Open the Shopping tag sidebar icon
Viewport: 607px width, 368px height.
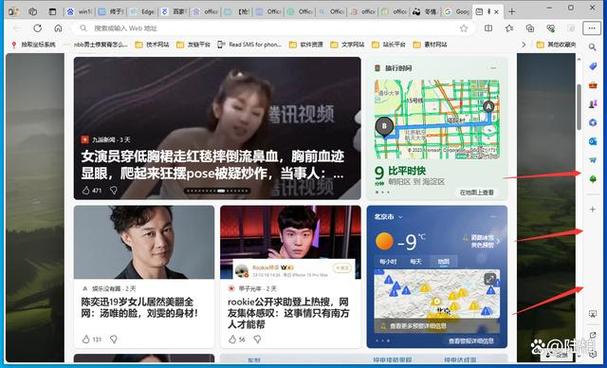[593, 67]
